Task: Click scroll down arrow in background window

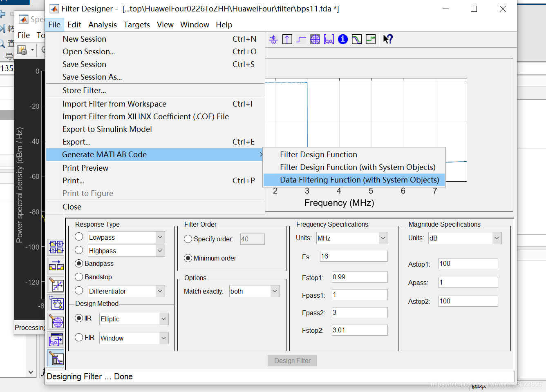Action: click(31, 372)
